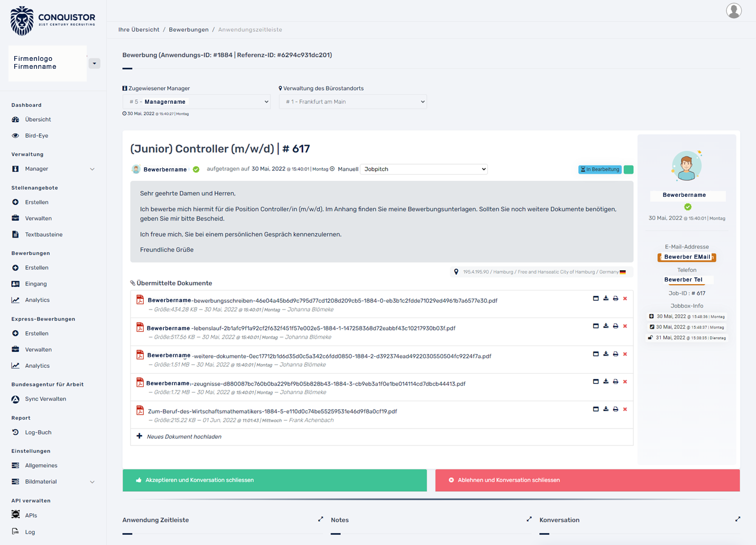Screen dimensions: 756x545
Task: Open Express-Bewerbungen Erstellen
Action: [x=36, y=333]
